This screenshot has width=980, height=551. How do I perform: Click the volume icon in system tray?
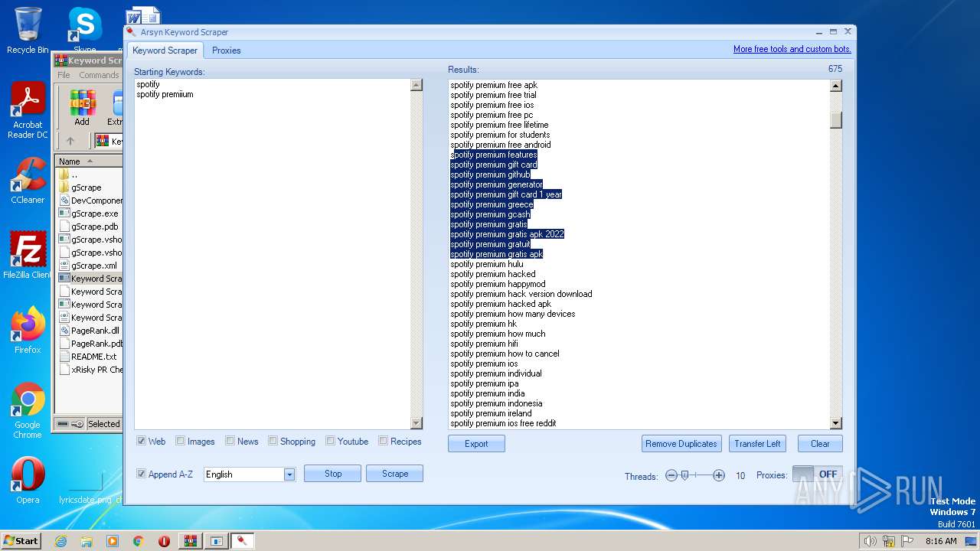pyautogui.click(x=870, y=541)
